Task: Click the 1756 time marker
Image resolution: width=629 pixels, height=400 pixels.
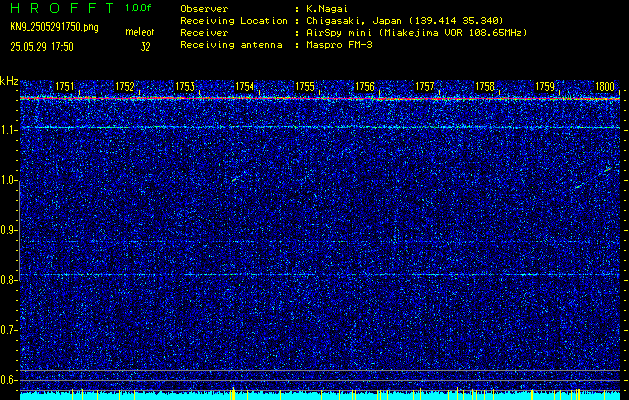Action: (365, 86)
